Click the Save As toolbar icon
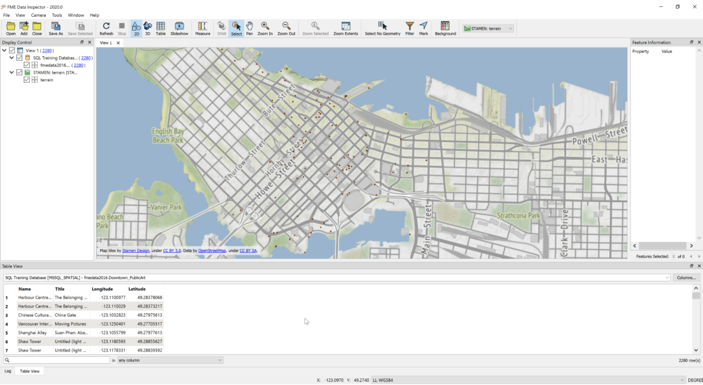This screenshot has height=385, width=703. [x=56, y=29]
